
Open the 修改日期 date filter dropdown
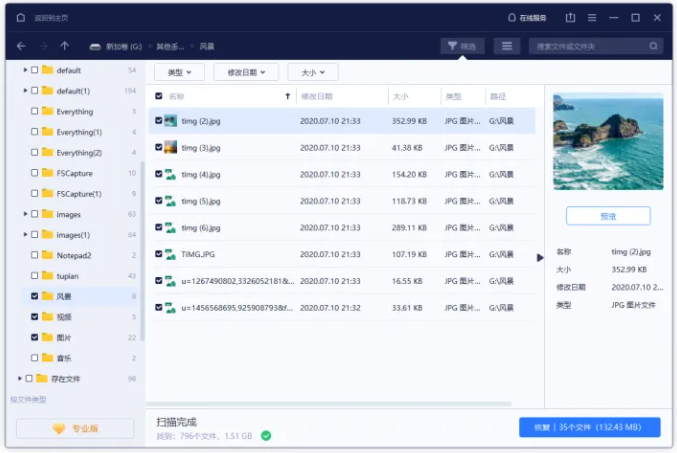tap(246, 72)
